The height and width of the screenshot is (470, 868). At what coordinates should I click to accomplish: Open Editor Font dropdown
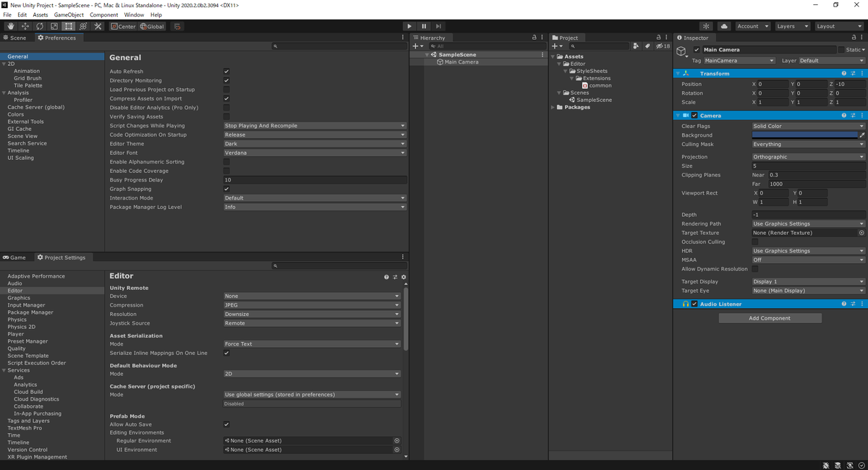[x=315, y=153]
